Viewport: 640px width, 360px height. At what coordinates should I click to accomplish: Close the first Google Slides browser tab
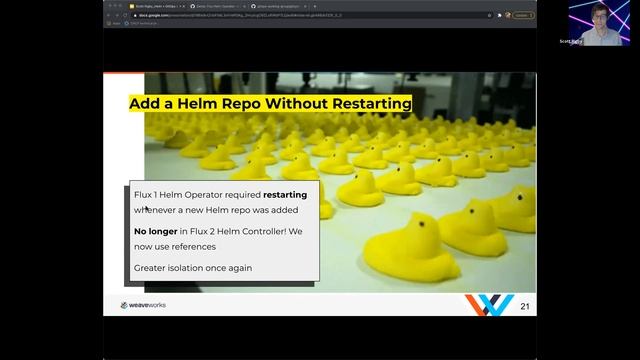coord(183,6)
